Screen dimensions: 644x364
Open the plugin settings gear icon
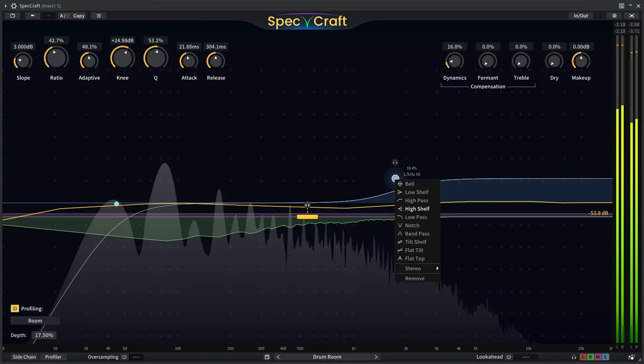(614, 15)
